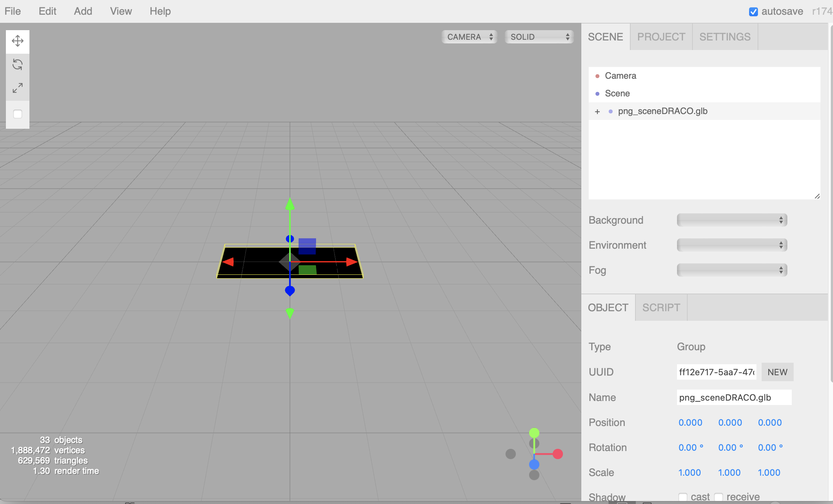Click the Rotation X value
Screen dimensions: 833x504
pyautogui.click(x=691, y=448)
